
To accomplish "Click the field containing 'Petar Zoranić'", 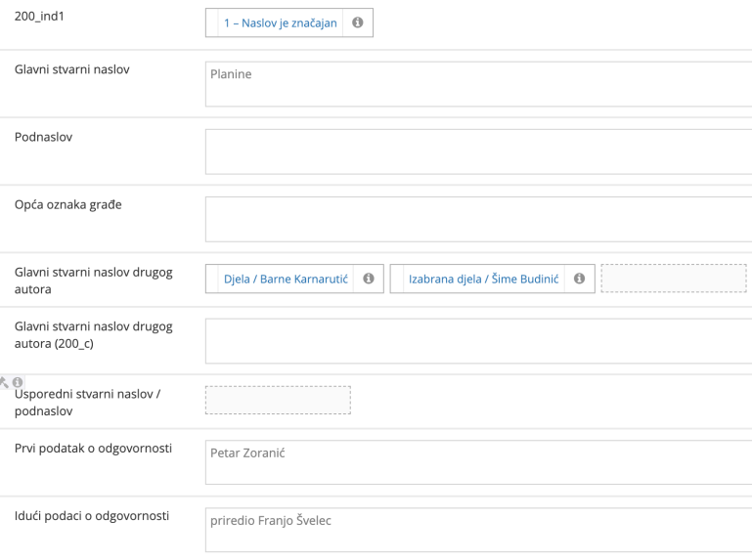I will click(x=478, y=462).
